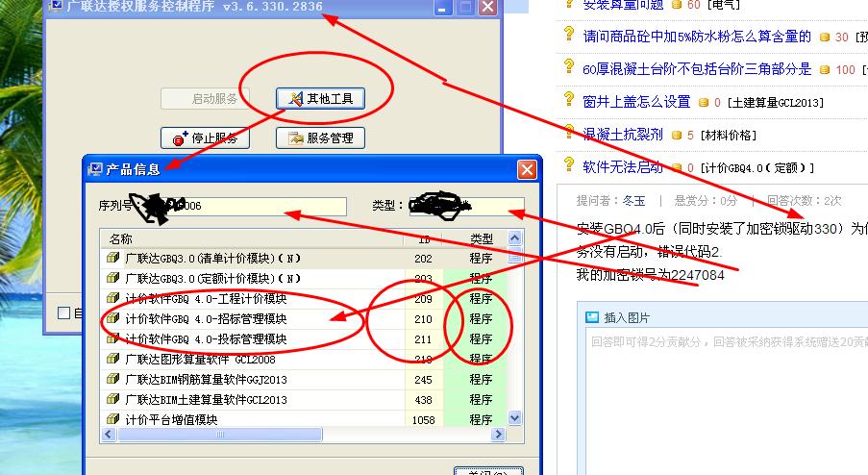The image size is (868, 475).
Task: Click ID cell 438
Action: [423, 400]
